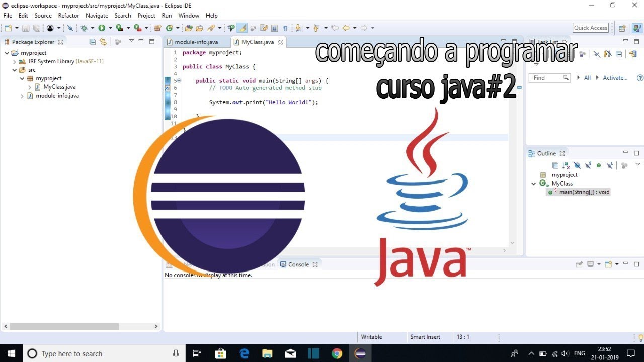The image size is (644, 362).
Task: Click the Open Task folder icon
Action: pos(199,28)
